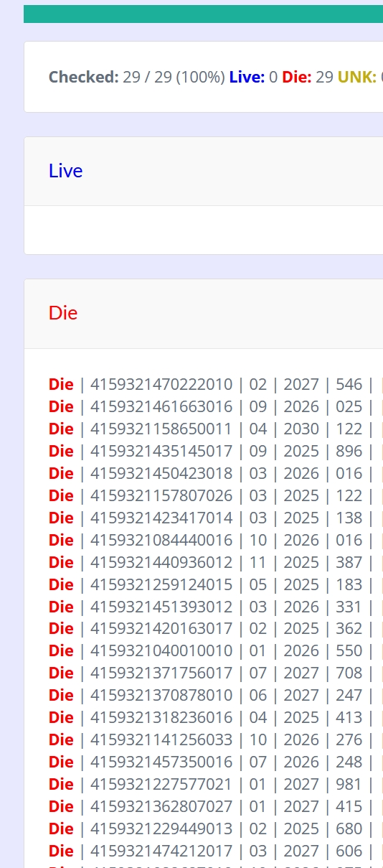Click the empty Live results area
Viewport: 383px width, 868px height.
[204, 230]
